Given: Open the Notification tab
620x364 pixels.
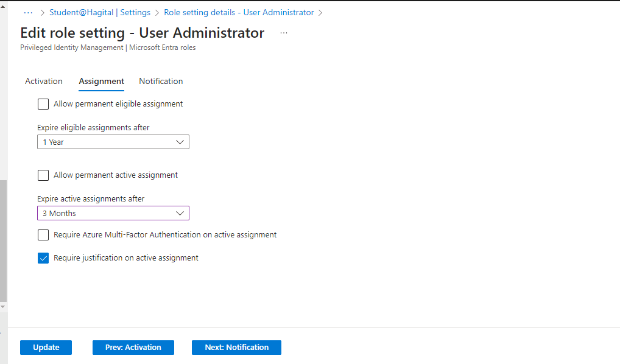Looking at the screenshot, I should (161, 82).
